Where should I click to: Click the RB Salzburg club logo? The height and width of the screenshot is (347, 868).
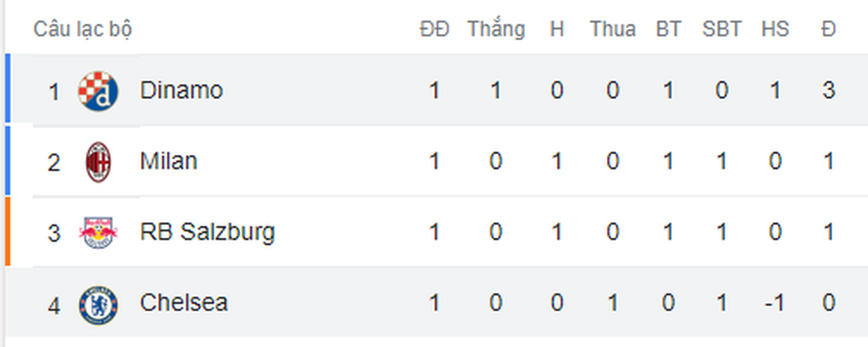[98, 232]
